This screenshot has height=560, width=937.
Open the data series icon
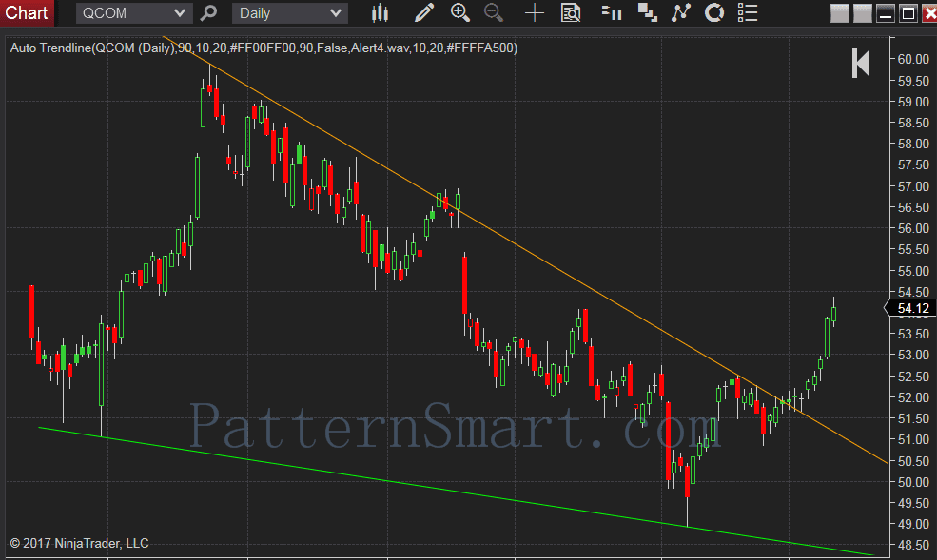tap(647, 12)
